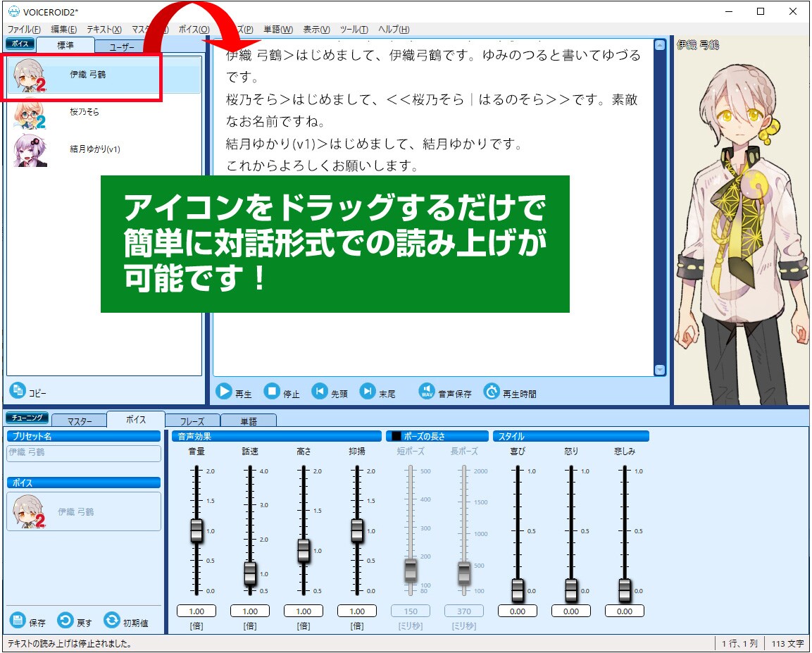Click 伊織 弓鶴 avatar in ボイス tuning box
812x653 pixels.
click(x=29, y=511)
